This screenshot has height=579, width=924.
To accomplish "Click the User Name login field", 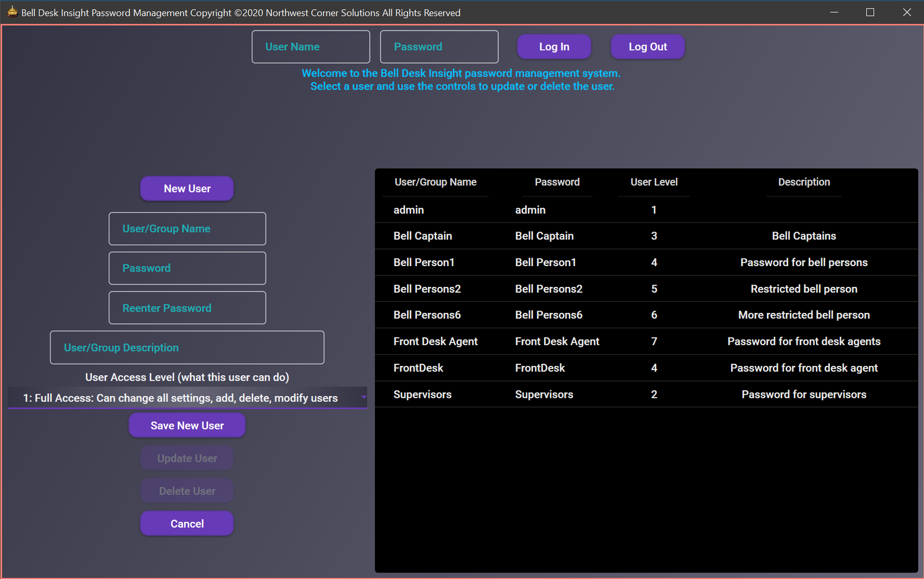I will coord(311,46).
